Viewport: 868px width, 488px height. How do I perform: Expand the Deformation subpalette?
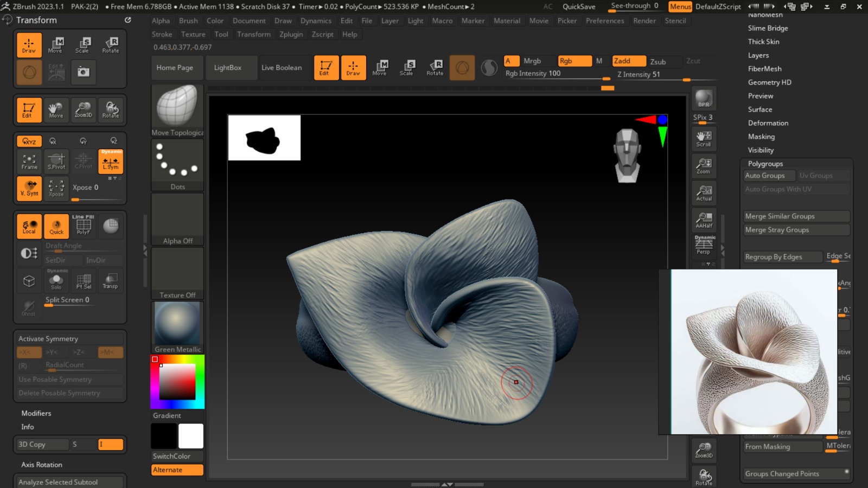click(x=768, y=123)
